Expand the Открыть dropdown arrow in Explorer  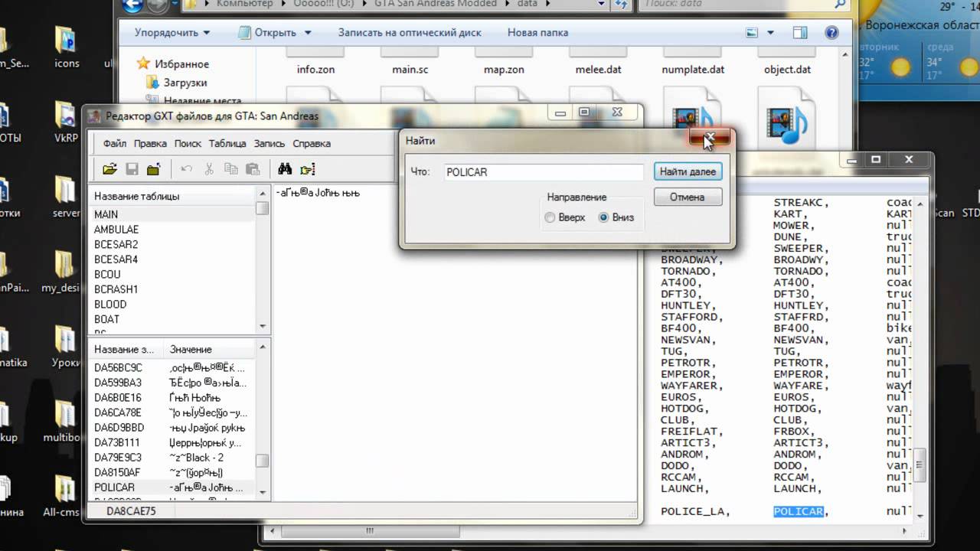point(308,33)
